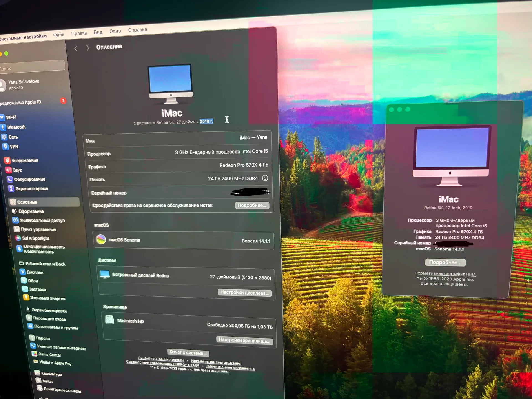Select the Сеть network icon

(4, 137)
